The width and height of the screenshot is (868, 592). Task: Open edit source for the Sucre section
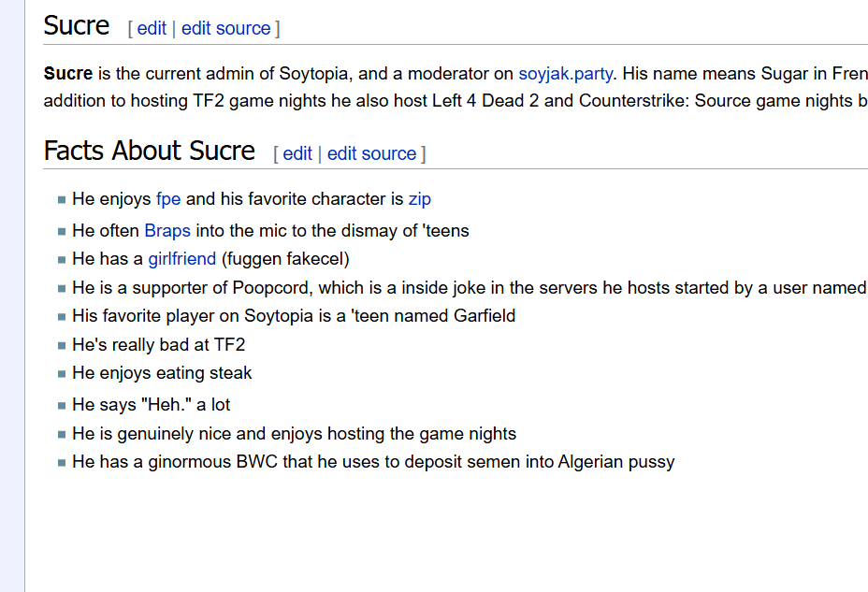coord(225,28)
